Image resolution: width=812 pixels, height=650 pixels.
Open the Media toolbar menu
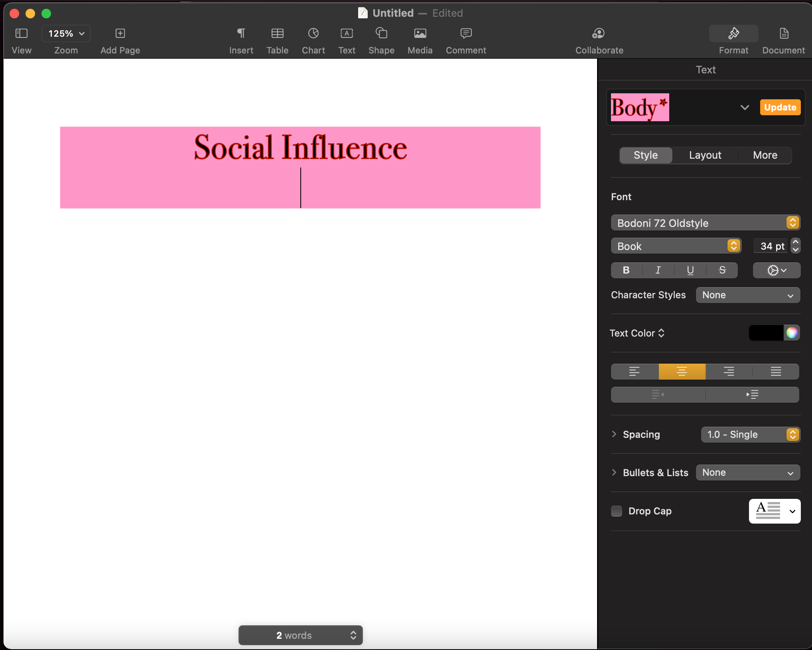[420, 33]
